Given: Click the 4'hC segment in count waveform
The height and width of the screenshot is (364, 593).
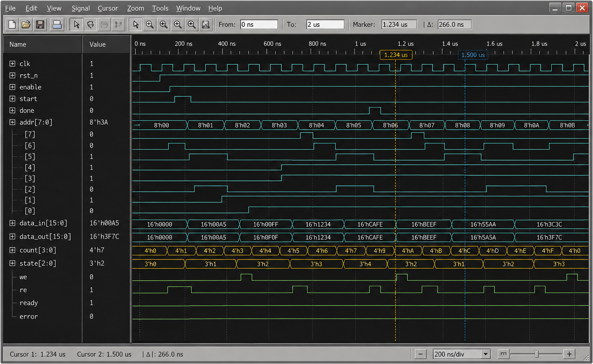Looking at the screenshot, I should [464, 251].
